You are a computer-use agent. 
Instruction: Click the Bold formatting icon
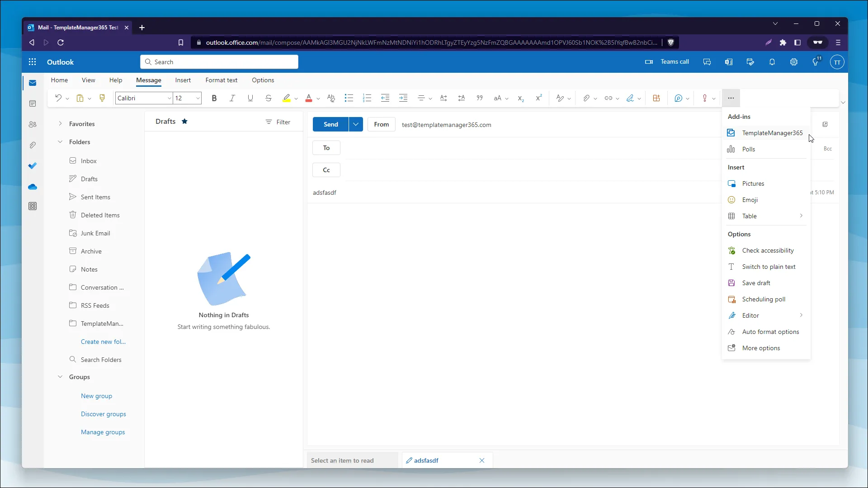point(213,98)
